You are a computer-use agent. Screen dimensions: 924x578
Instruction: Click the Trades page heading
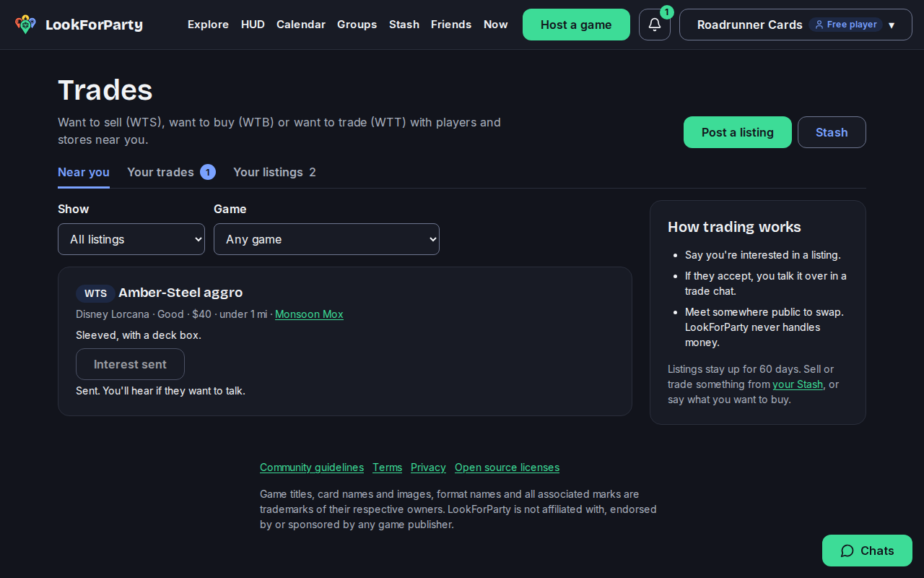pos(105,90)
